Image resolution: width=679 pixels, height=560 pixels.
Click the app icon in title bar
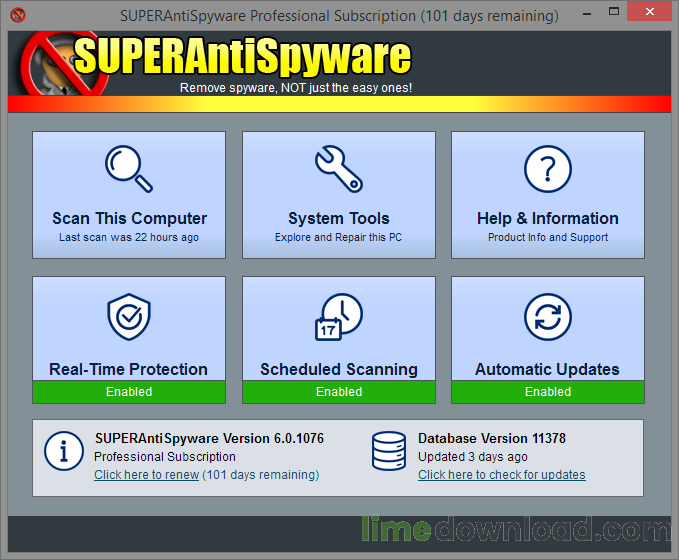point(16,16)
